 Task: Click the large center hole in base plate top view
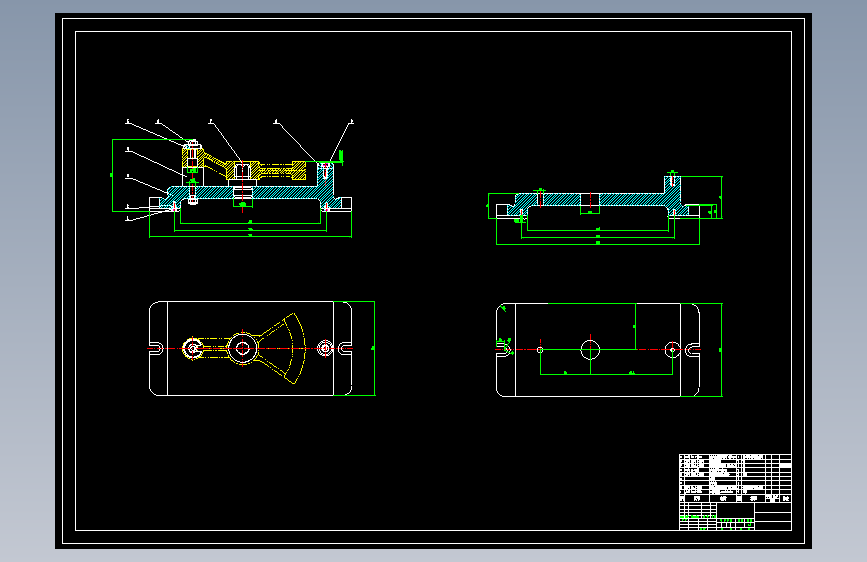click(x=590, y=350)
